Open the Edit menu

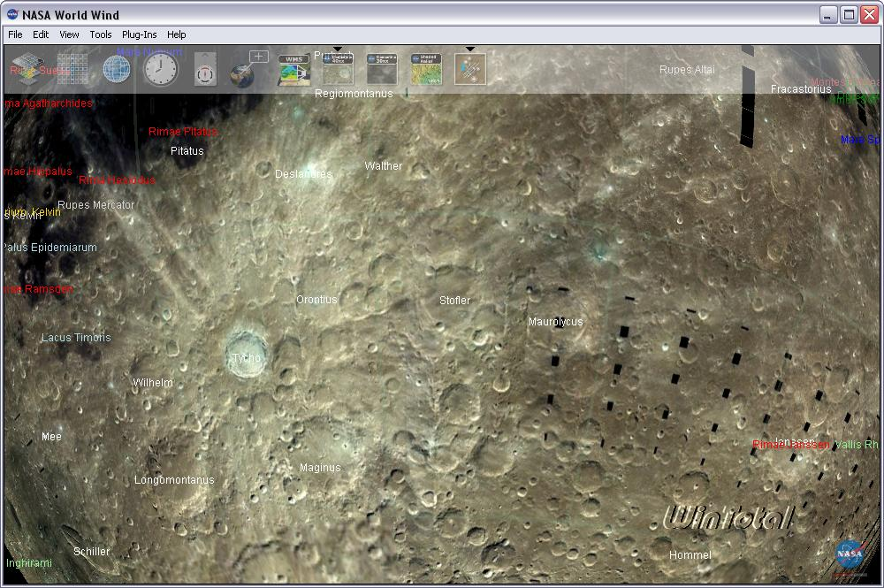[x=41, y=34]
